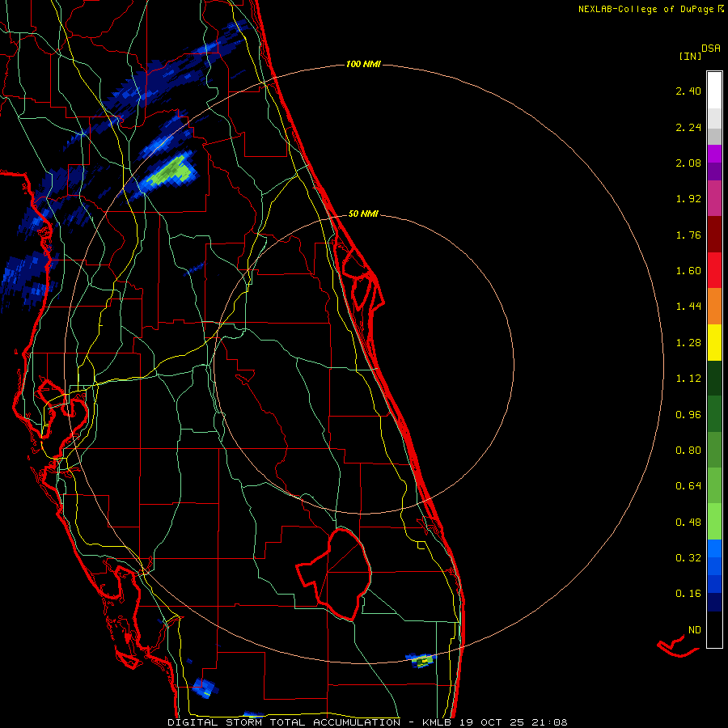Click the 0.16 legend value
The width and height of the screenshot is (728, 728).
click(x=688, y=595)
